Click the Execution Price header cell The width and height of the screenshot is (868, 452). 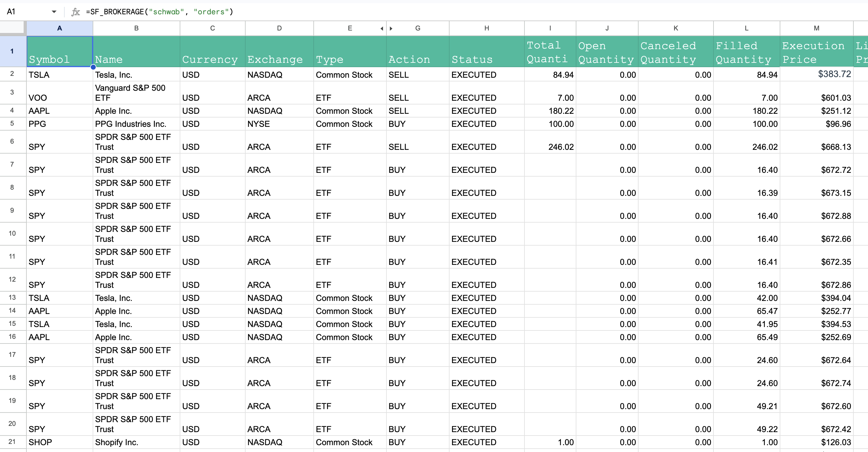coord(817,52)
